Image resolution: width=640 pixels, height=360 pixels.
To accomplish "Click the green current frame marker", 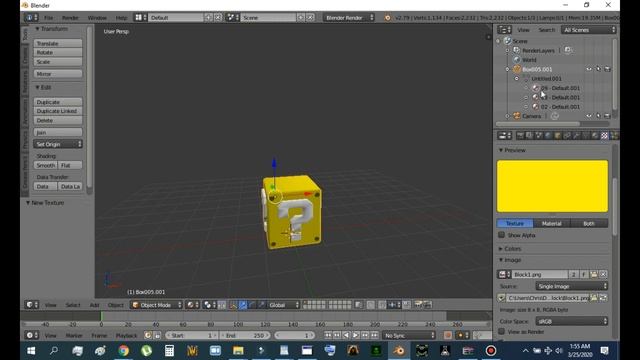I will point(102,316).
